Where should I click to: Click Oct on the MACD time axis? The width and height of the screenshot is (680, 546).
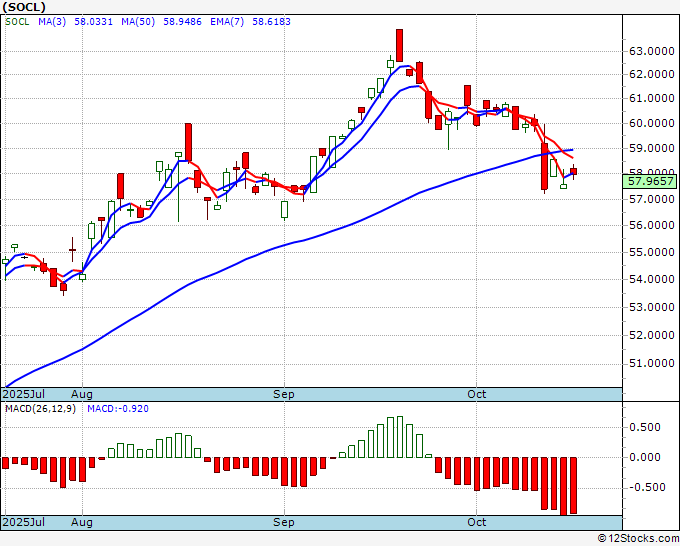477,522
